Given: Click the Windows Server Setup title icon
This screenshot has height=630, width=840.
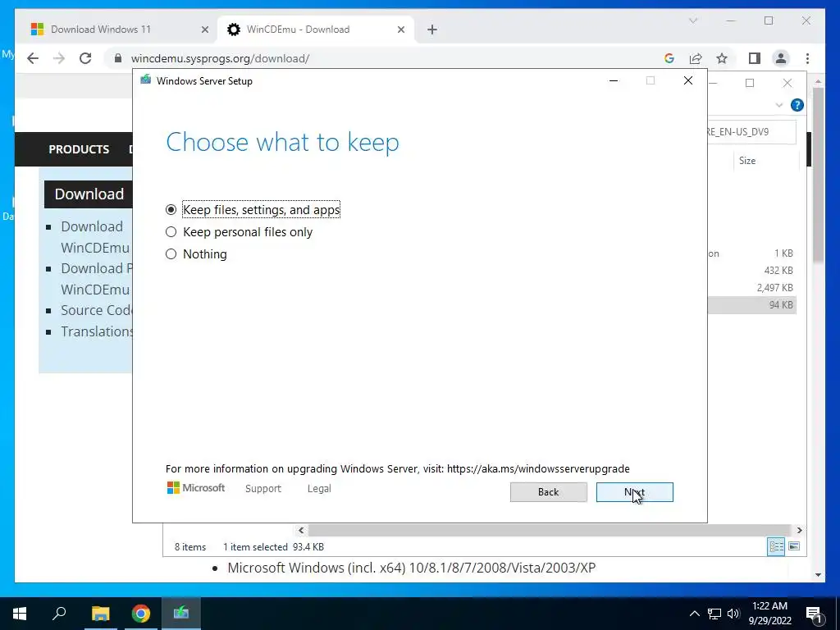Looking at the screenshot, I should tap(145, 80).
